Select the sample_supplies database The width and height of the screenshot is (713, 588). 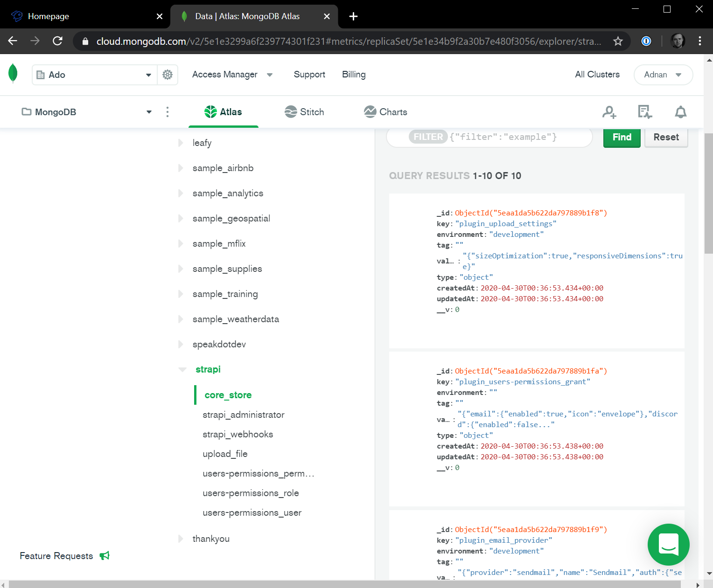point(227,269)
